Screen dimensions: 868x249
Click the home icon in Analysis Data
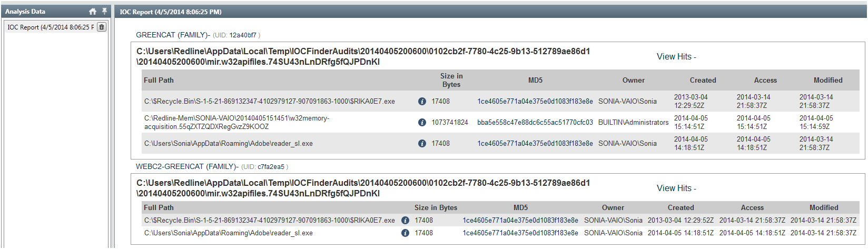pyautogui.click(x=93, y=12)
